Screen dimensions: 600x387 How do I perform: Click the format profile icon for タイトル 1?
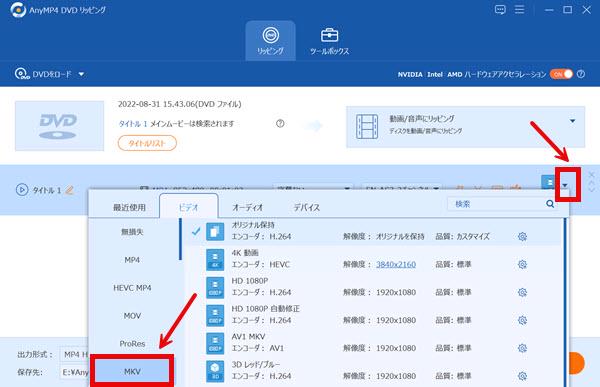[x=549, y=182]
